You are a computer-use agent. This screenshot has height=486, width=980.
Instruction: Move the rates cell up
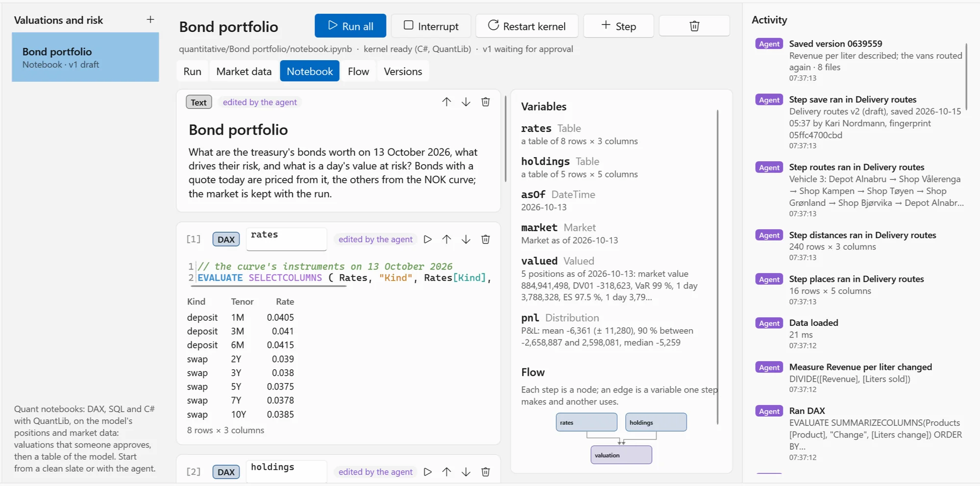coord(446,239)
